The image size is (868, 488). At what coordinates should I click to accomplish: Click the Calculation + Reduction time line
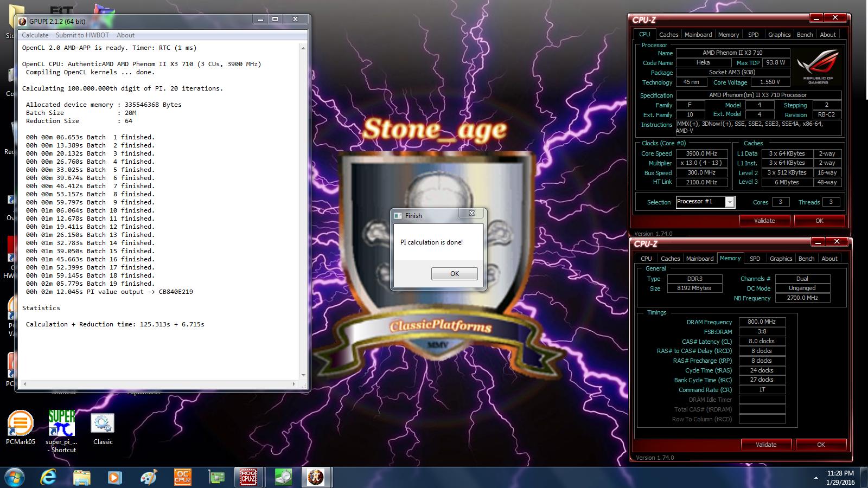(115, 324)
